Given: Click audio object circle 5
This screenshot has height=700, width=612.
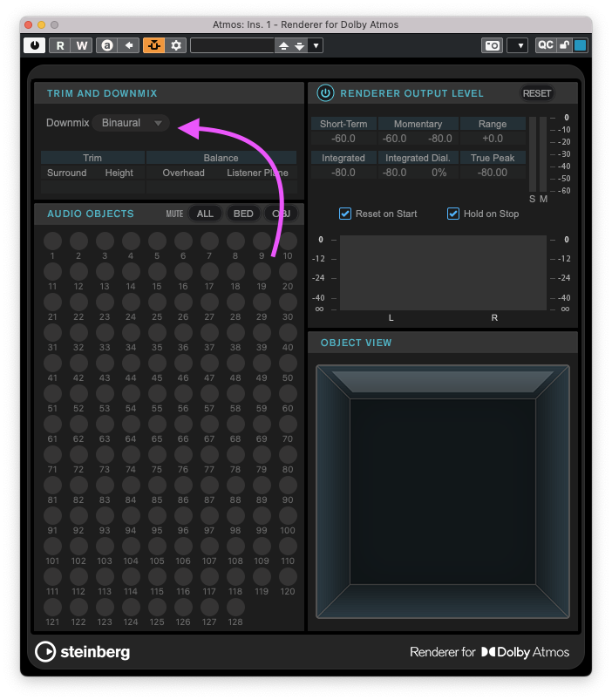Looking at the screenshot, I should click(157, 241).
